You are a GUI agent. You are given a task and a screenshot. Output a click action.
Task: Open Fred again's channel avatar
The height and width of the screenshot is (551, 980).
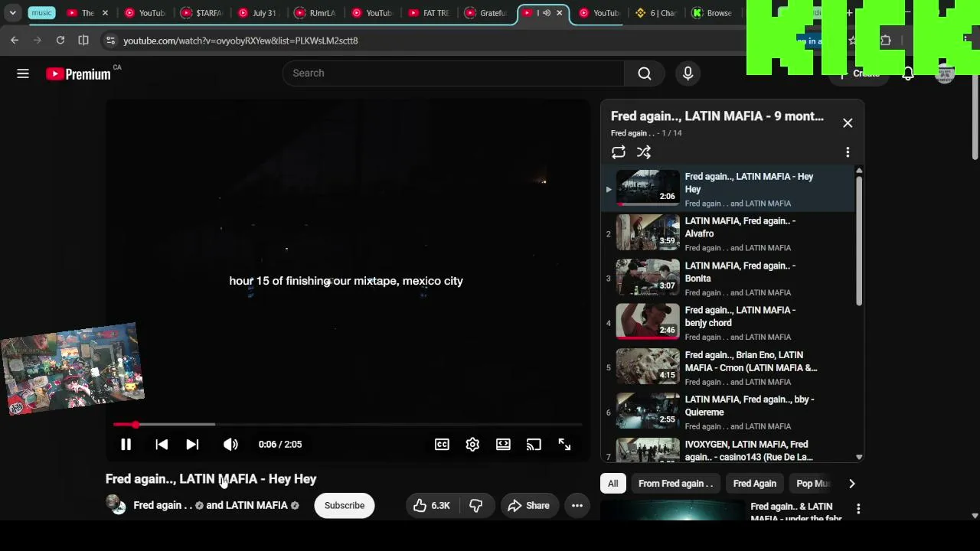[x=116, y=504]
